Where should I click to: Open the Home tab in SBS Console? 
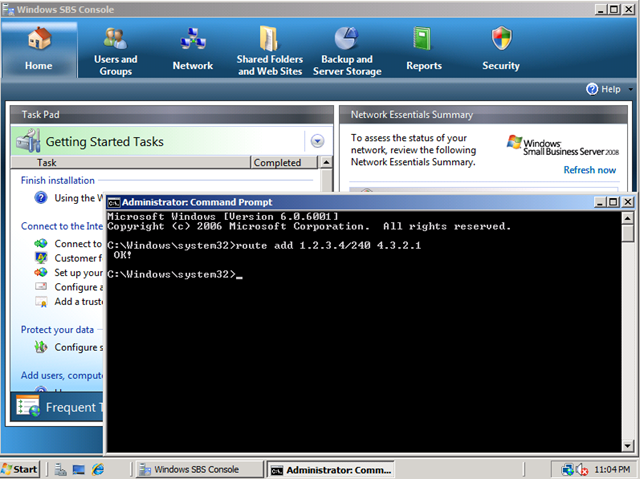coord(39,49)
